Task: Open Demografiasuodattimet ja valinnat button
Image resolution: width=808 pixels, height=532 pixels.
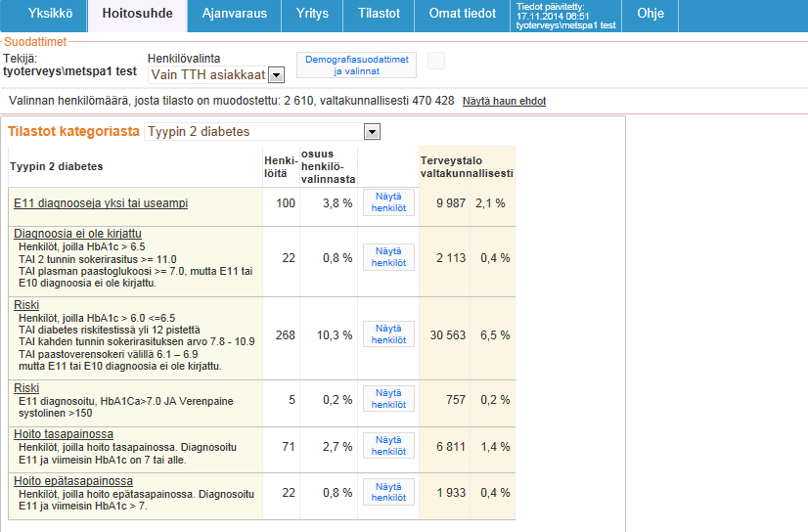Action: [357, 65]
